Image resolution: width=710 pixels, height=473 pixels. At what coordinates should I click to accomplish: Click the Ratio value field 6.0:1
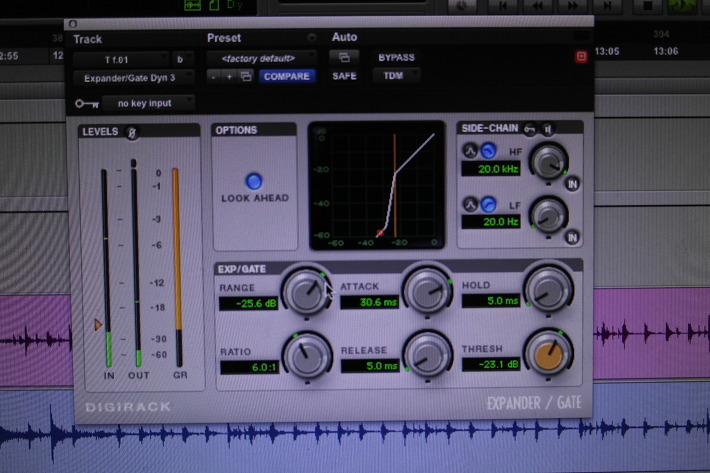pos(249,367)
